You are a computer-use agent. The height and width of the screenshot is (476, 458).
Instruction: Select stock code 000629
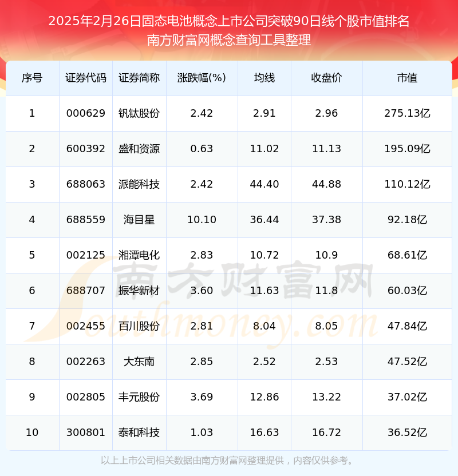(x=86, y=113)
